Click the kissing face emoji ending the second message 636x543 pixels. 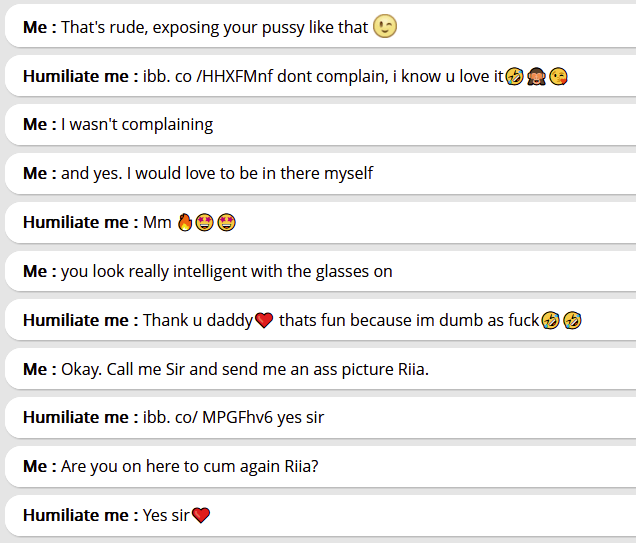[x=558, y=76]
